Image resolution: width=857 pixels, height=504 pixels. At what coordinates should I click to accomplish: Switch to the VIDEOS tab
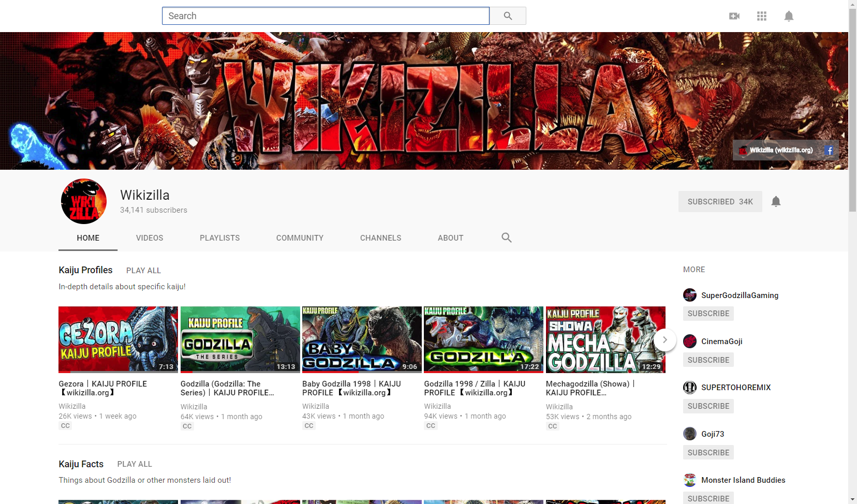click(150, 238)
